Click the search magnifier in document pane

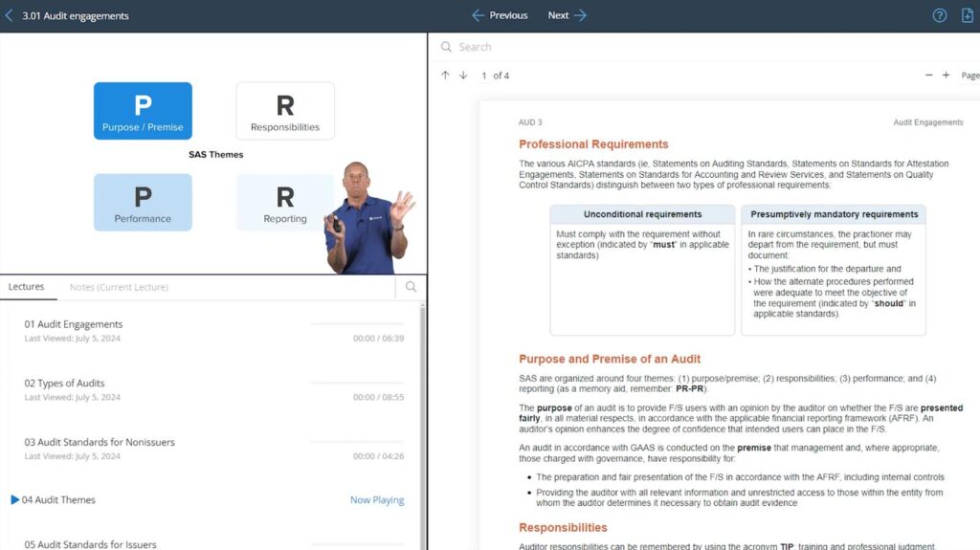446,47
